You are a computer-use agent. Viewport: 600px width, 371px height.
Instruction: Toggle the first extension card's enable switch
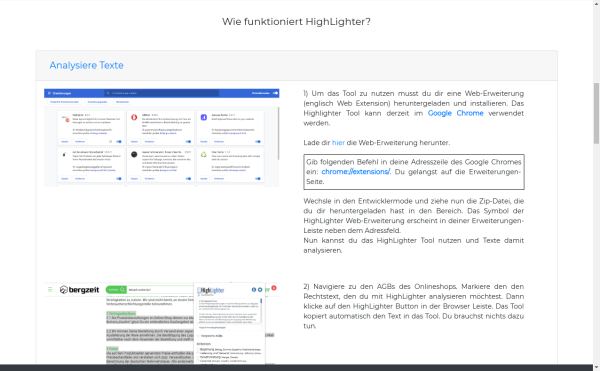tap(119, 142)
